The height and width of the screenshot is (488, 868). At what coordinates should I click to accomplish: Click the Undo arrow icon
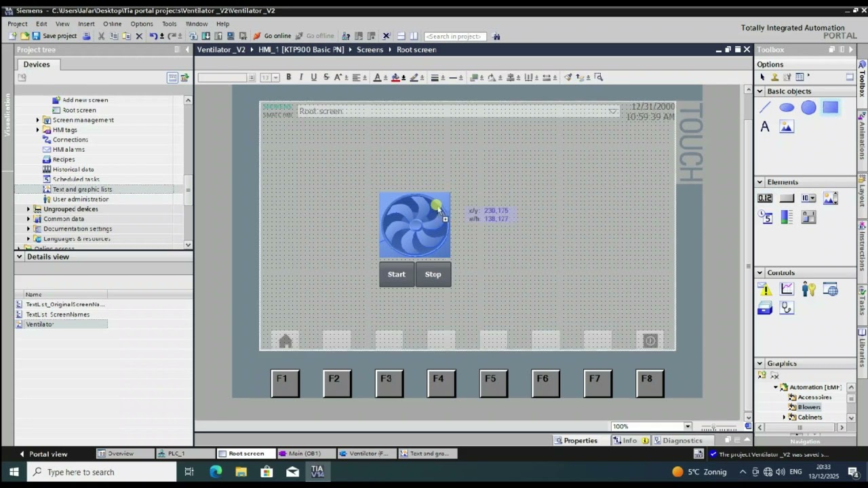click(153, 36)
